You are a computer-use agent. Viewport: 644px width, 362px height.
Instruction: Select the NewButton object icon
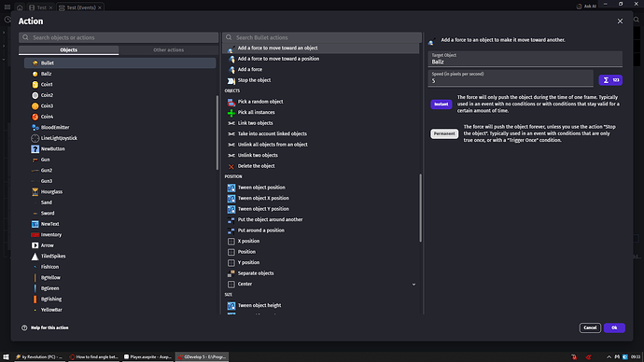[x=35, y=149]
